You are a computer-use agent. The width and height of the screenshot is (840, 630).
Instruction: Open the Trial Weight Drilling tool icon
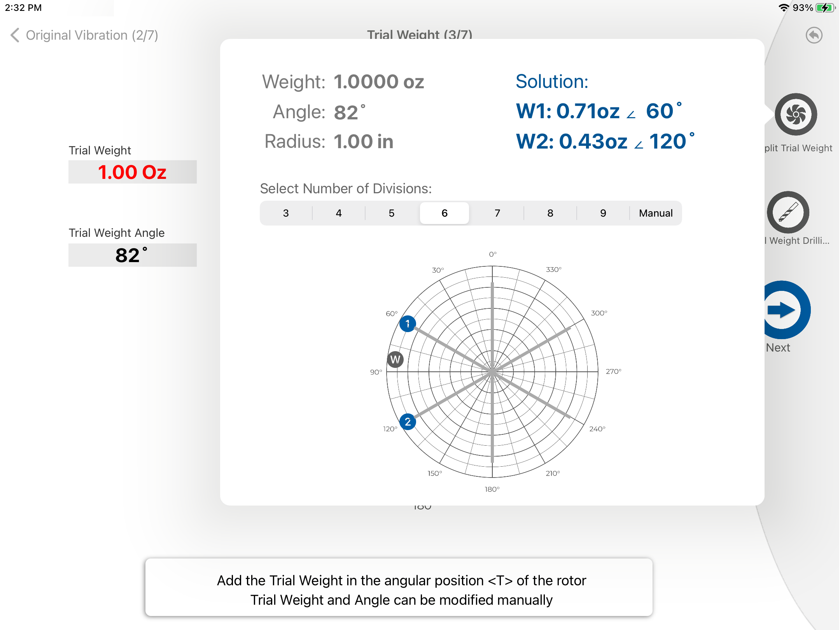click(x=788, y=212)
